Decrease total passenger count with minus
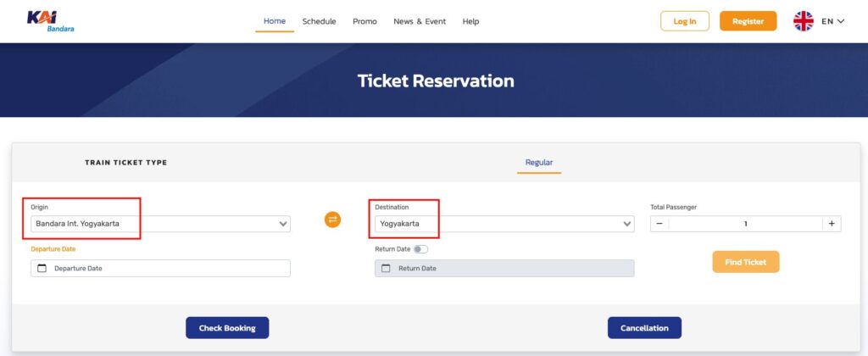Viewport: 868px width, 356px height. 659,224
